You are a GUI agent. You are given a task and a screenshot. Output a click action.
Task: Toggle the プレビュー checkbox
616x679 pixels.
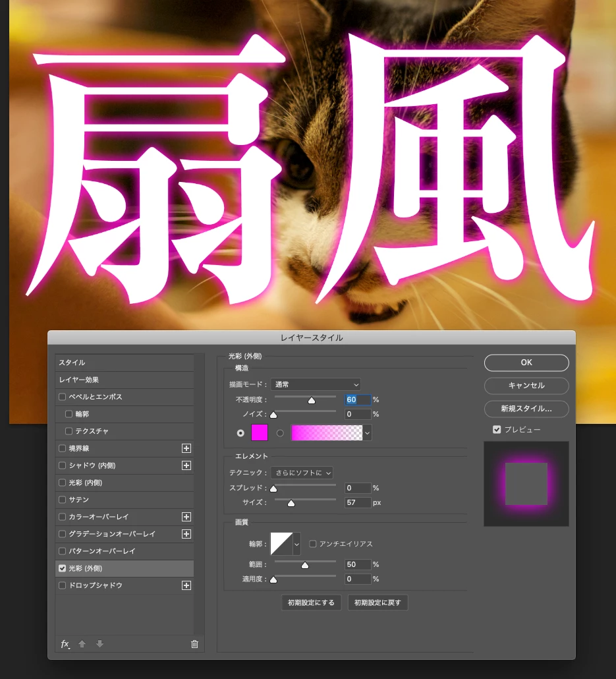497,430
